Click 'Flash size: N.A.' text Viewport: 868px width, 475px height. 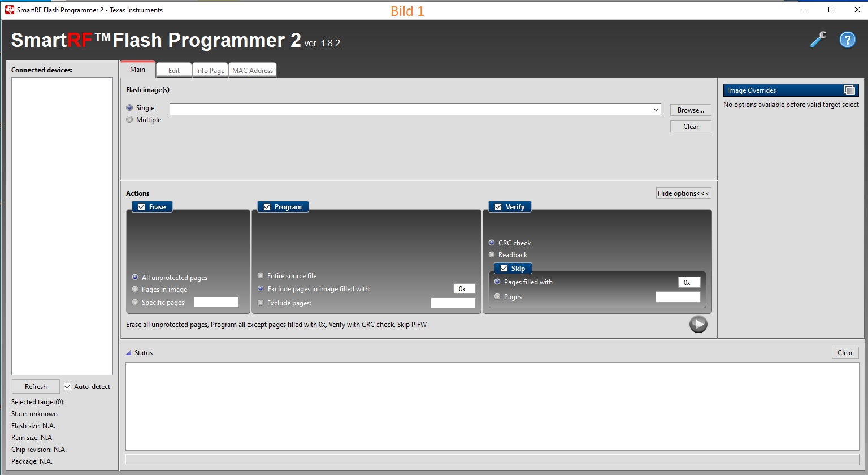33,426
